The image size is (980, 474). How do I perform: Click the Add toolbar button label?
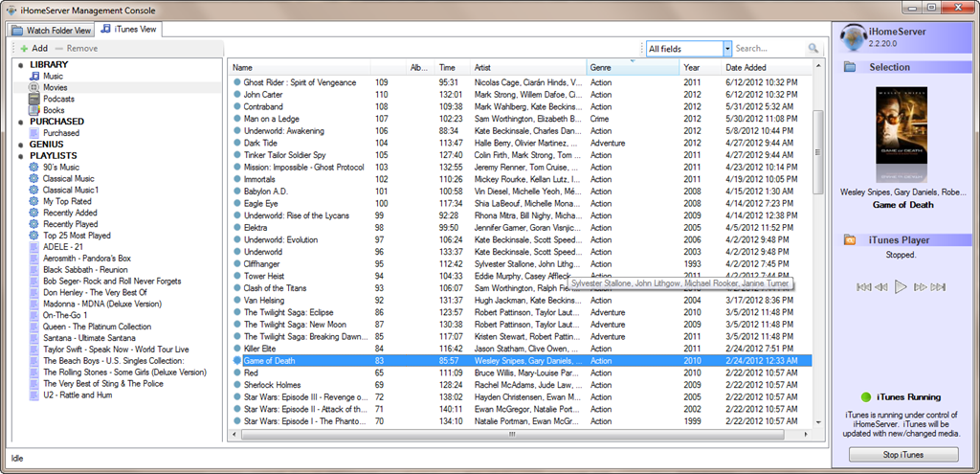tap(40, 48)
